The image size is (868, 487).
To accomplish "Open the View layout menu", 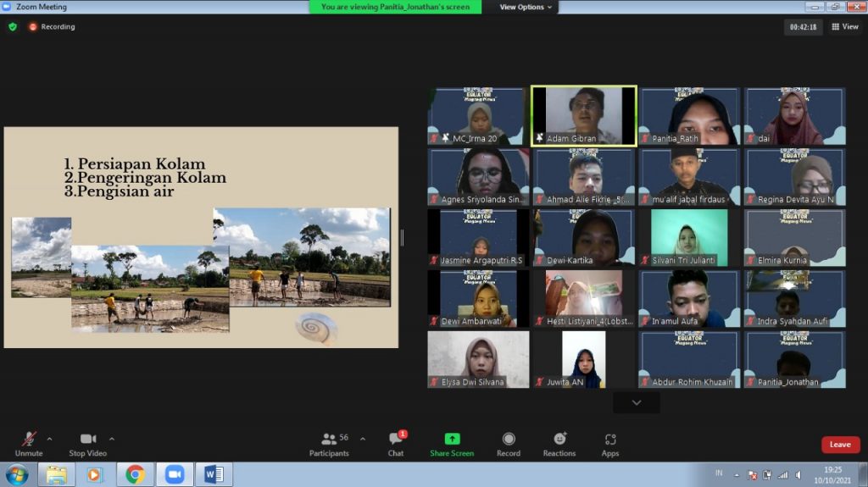I will click(x=845, y=26).
